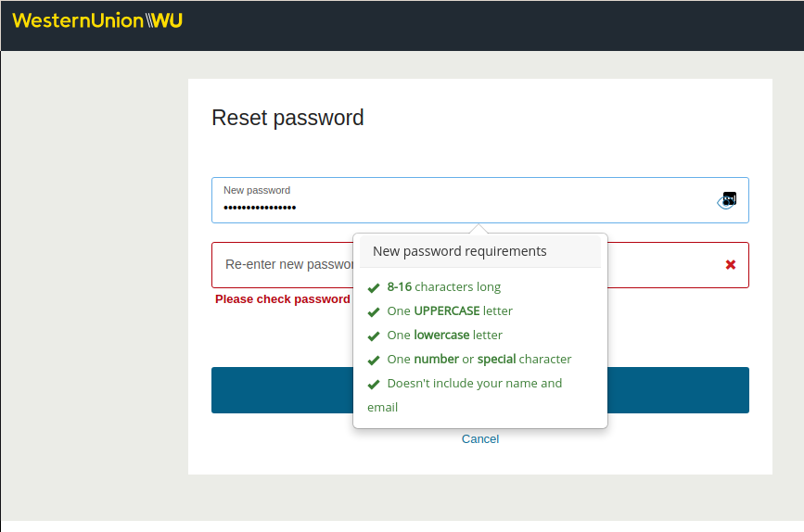Screen dimensions: 804x532
Task: Click the Re-enter new password field
Action: click(x=480, y=265)
